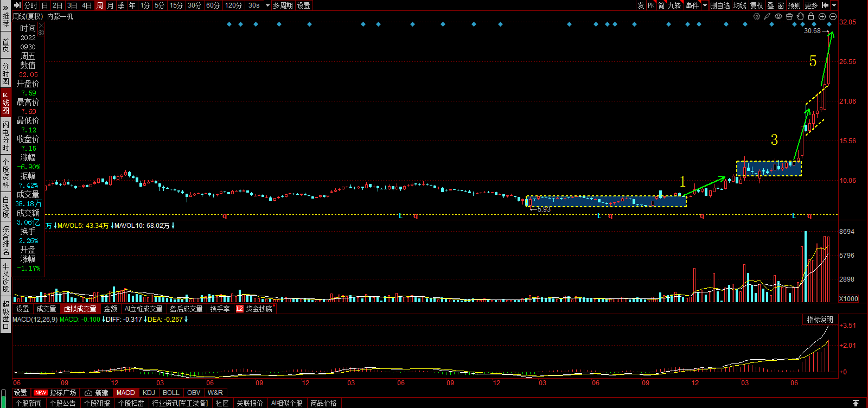The height and width of the screenshot is (408, 868).
Task: Open 多周期 multi-period view
Action: pos(283,5)
